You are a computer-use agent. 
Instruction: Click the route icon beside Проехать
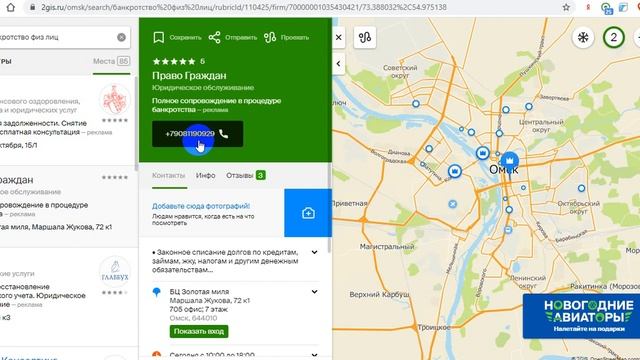coord(270,38)
